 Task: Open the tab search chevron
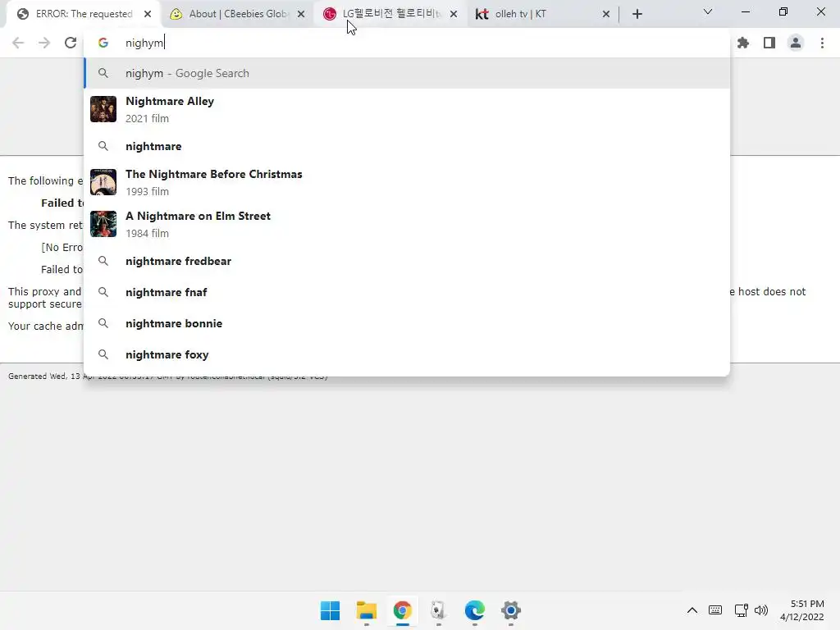coord(708,11)
